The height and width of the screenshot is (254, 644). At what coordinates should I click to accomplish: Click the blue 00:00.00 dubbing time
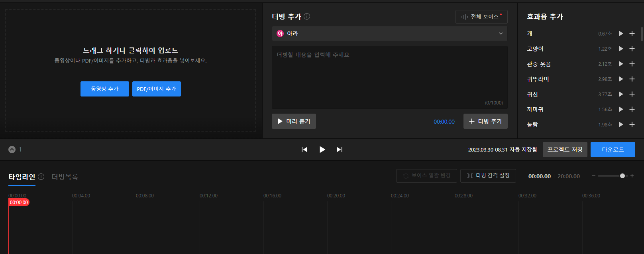[x=444, y=122]
